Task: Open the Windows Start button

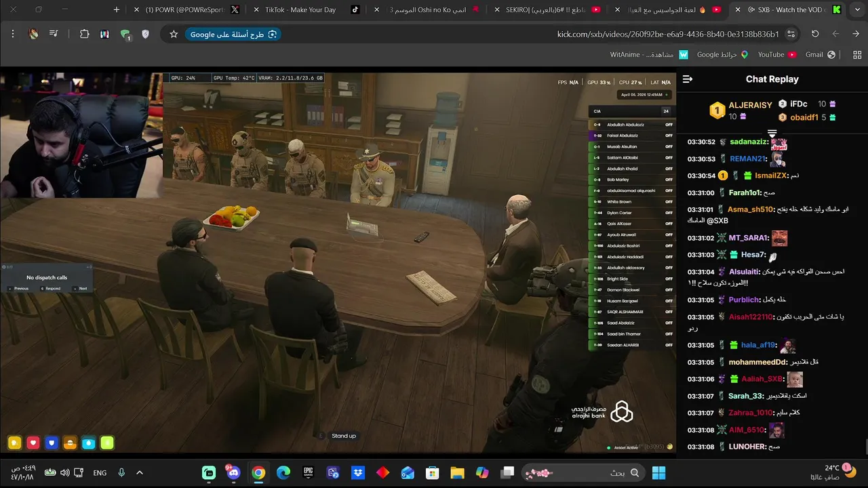Action: pyautogui.click(x=658, y=472)
